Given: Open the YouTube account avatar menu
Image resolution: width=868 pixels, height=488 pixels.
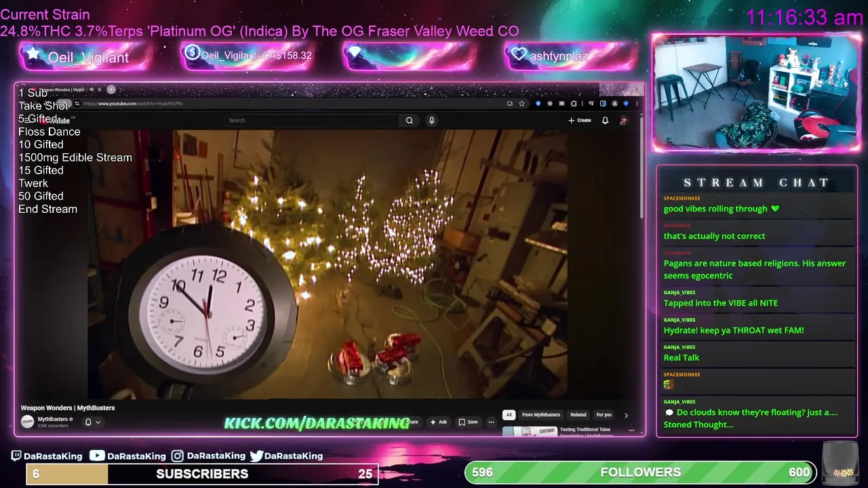Looking at the screenshot, I should point(624,121).
